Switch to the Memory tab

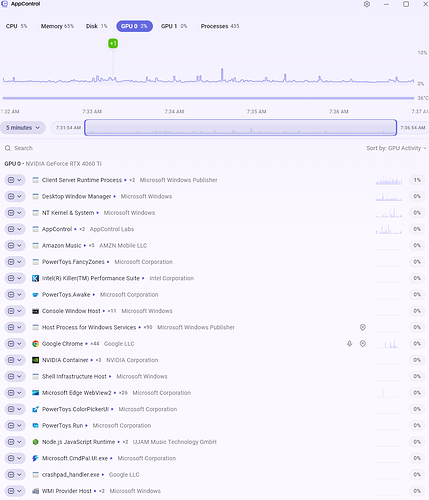(x=57, y=26)
